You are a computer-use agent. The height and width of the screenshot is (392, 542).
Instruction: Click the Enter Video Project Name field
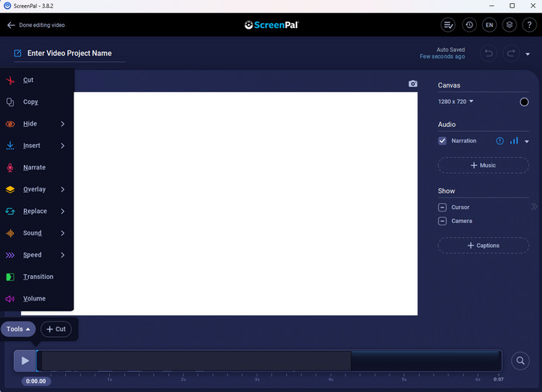pos(70,53)
